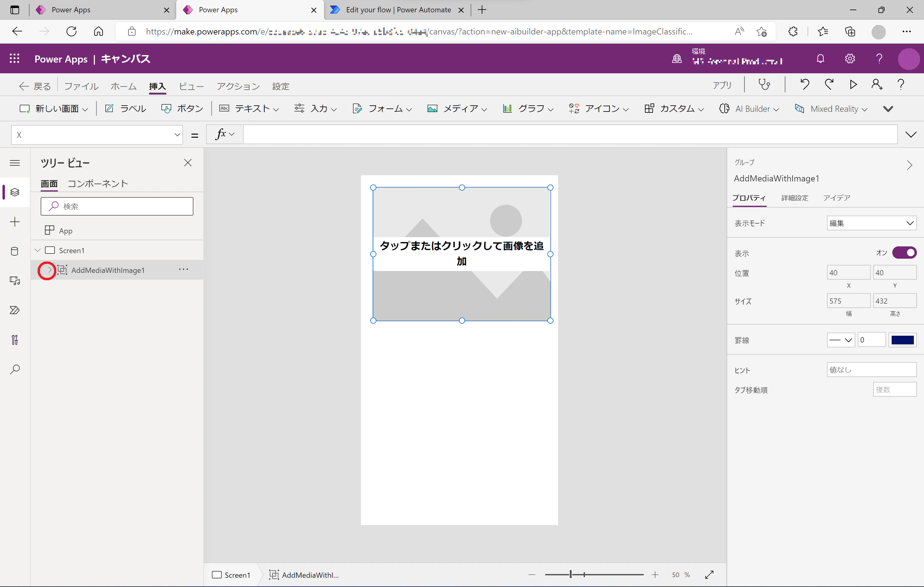The image size is (924, 587).
Task: Preview the app with the play icon
Action: coord(853,84)
